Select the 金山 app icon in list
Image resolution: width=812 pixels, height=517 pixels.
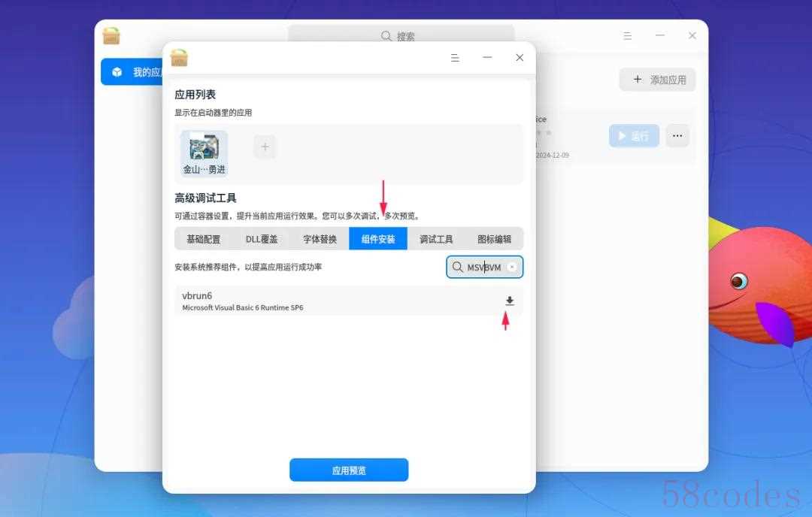click(204, 147)
